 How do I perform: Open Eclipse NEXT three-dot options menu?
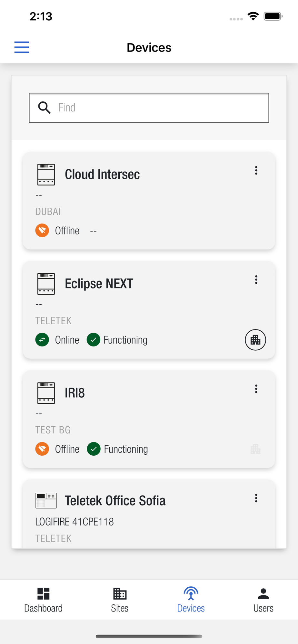point(256,279)
